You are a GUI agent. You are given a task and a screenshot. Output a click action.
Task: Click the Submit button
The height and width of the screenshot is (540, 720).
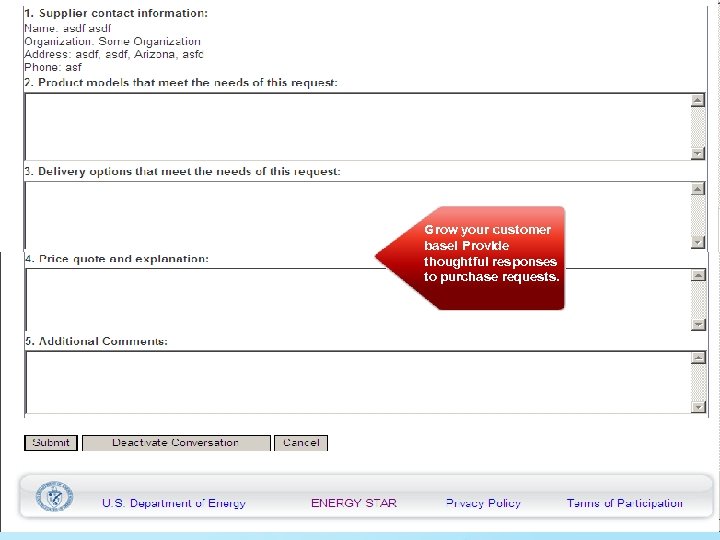(x=51, y=443)
